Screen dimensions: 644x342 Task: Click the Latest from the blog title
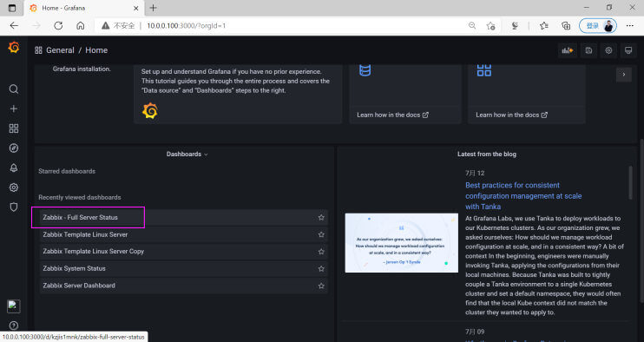(x=487, y=154)
